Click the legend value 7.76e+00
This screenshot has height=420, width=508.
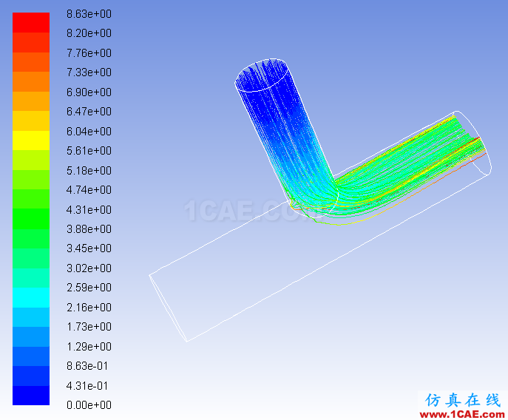(89, 52)
